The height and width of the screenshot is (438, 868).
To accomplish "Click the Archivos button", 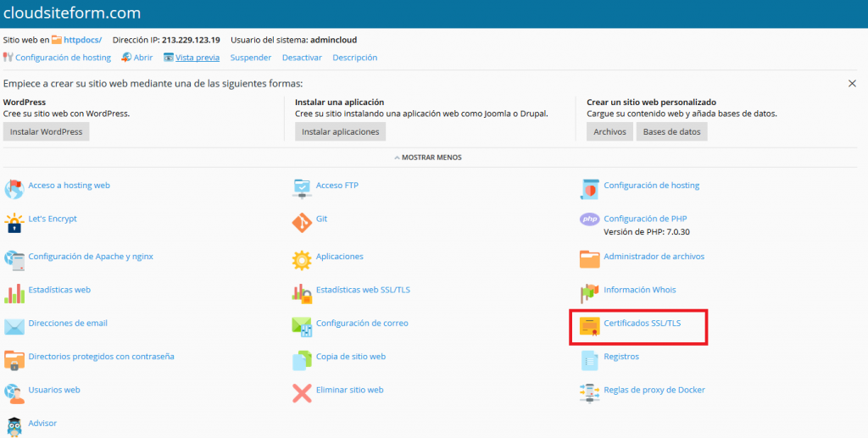I will pyautogui.click(x=609, y=131).
